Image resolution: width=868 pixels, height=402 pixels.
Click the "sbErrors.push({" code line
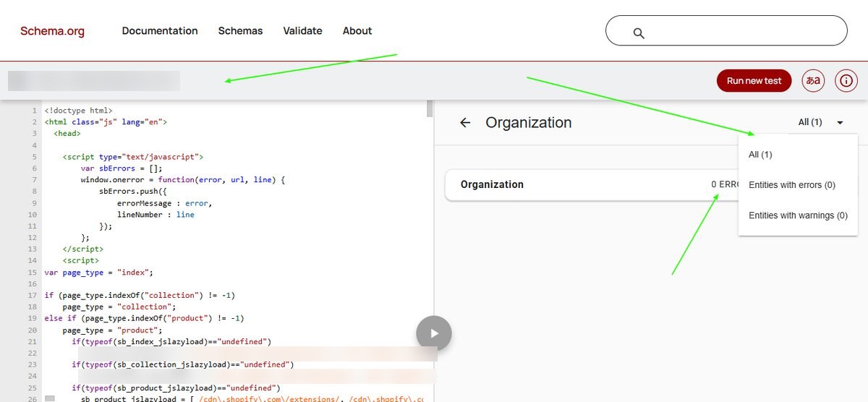[133, 192]
